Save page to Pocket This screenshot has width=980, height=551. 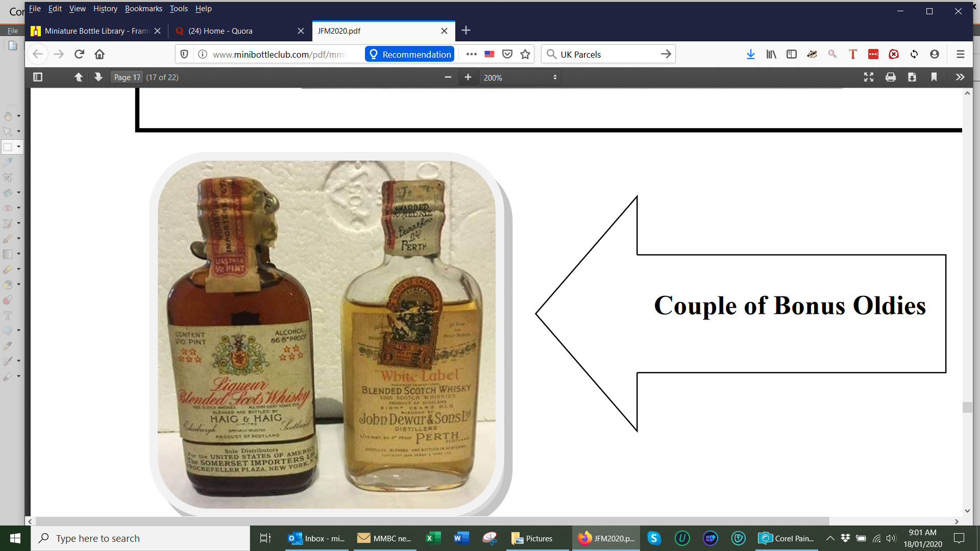(507, 54)
